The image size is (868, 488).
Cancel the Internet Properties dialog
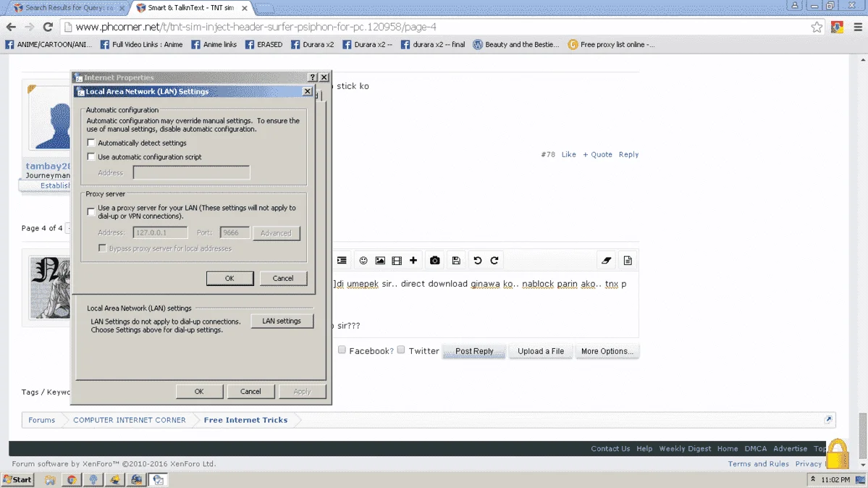coord(250,391)
